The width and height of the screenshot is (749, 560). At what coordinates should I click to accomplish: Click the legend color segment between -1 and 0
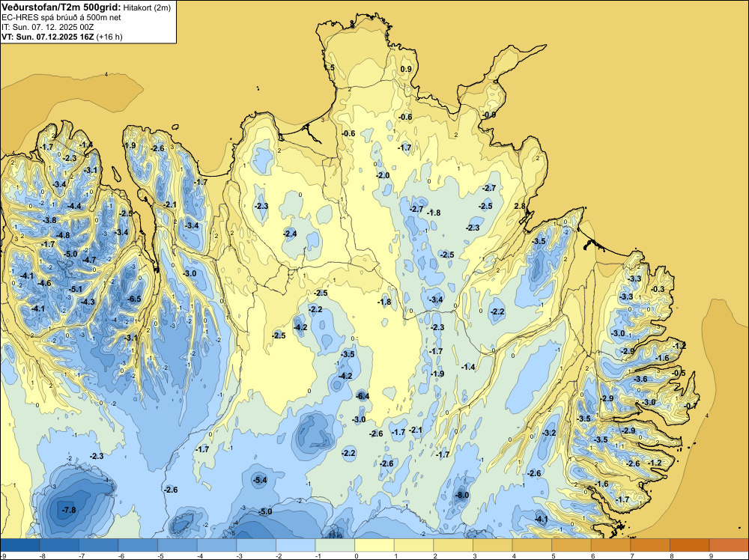[x=336, y=545]
